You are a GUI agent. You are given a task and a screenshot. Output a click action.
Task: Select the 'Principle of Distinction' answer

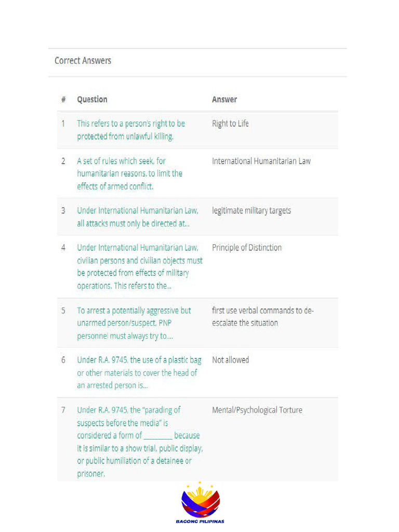[x=247, y=248]
